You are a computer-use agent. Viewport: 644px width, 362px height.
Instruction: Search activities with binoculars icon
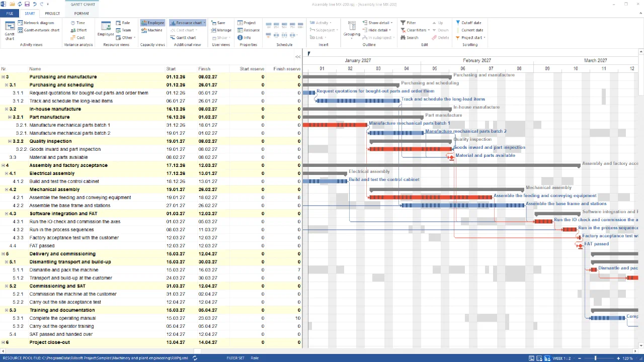(x=409, y=38)
